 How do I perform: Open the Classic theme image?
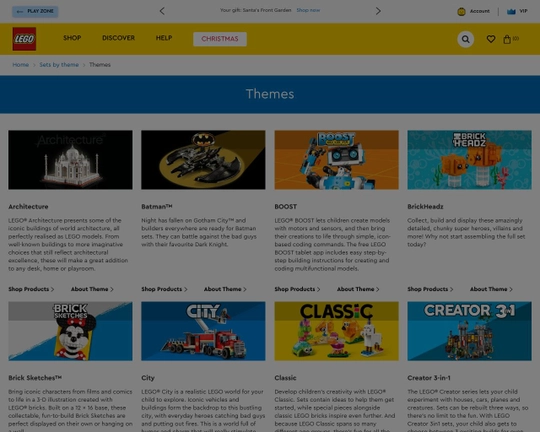[336, 331]
